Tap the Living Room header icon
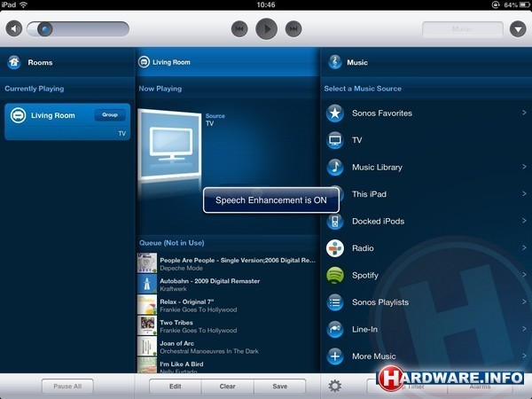The image size is (532, 399). 144,62
